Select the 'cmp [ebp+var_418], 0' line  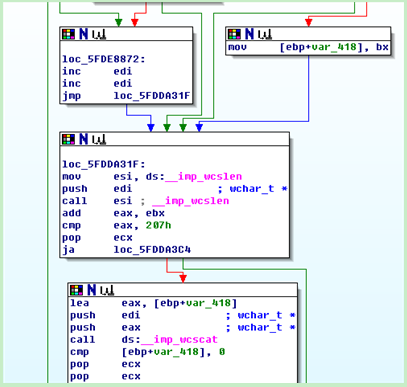tap(148, 352)
